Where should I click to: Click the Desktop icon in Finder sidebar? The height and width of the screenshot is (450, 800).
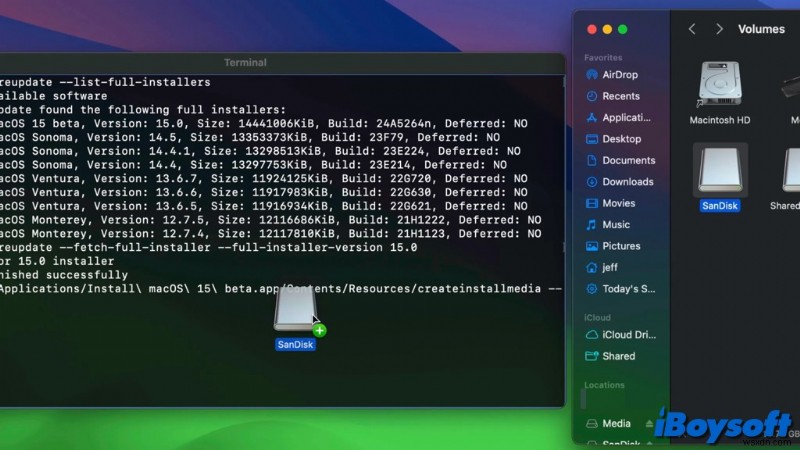[x=591, y=139]
